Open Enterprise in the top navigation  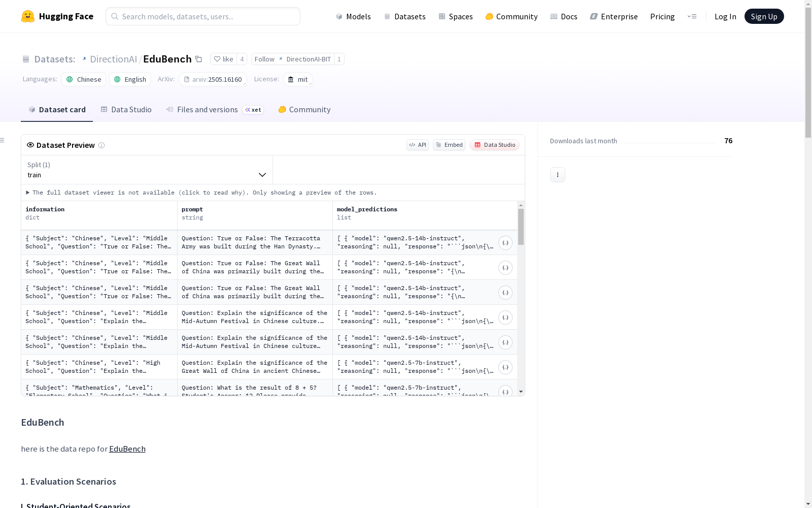(x=614, y=16)
